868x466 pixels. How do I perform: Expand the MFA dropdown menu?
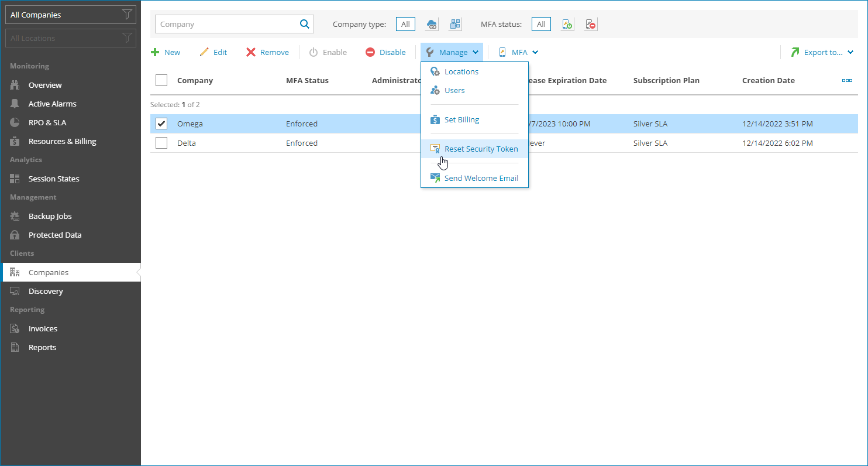518,52
